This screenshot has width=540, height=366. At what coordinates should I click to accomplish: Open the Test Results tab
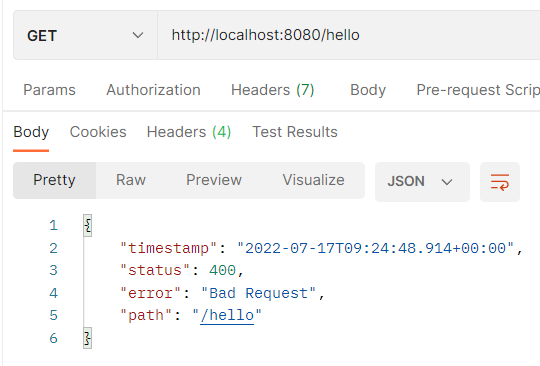pos(295,132)
